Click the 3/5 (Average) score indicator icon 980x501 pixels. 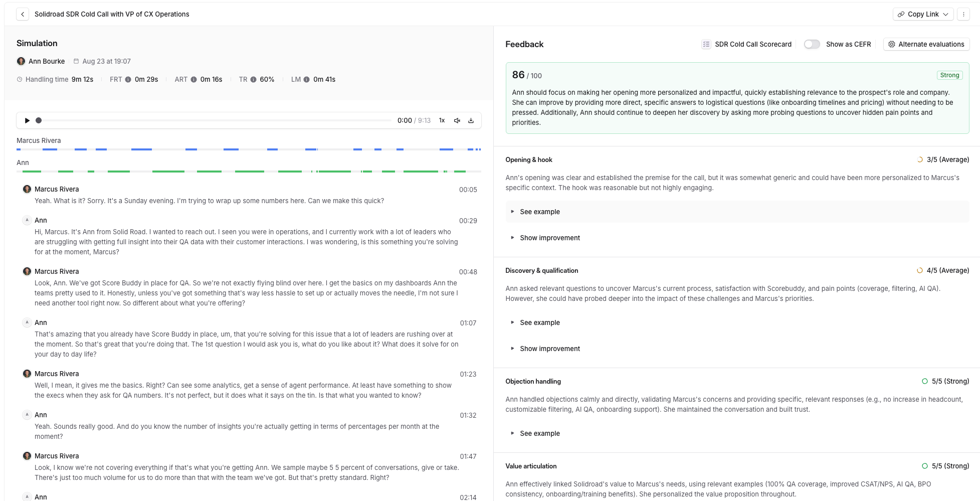[x=920, y=159]
